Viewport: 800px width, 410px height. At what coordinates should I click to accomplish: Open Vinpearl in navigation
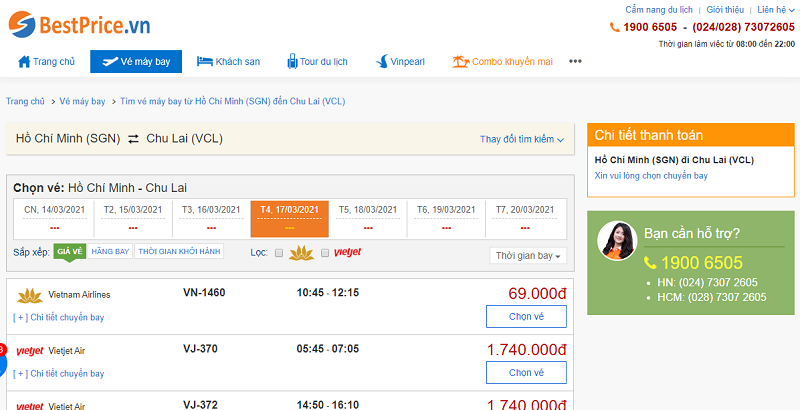(x=401, y=62)
